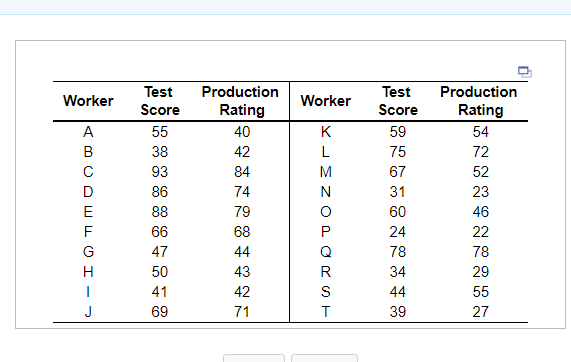This screenshot has height=362, width=571.
Task: Select worker D production rating 74
Action: pos(242,192)
